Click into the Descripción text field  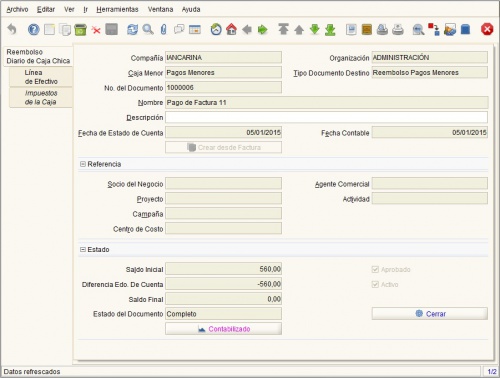[x=326, y=117]
